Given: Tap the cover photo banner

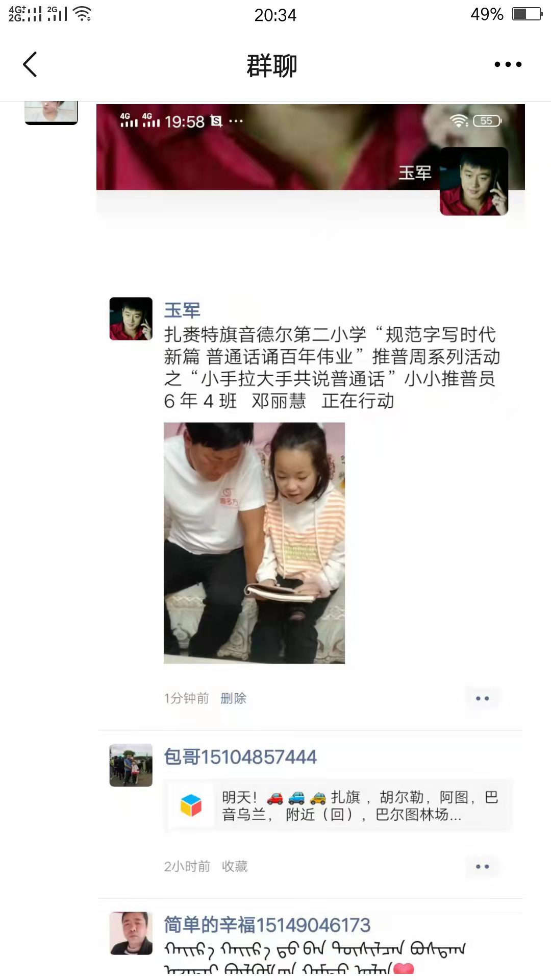Looking at the screenshot, I should (311, 147).
